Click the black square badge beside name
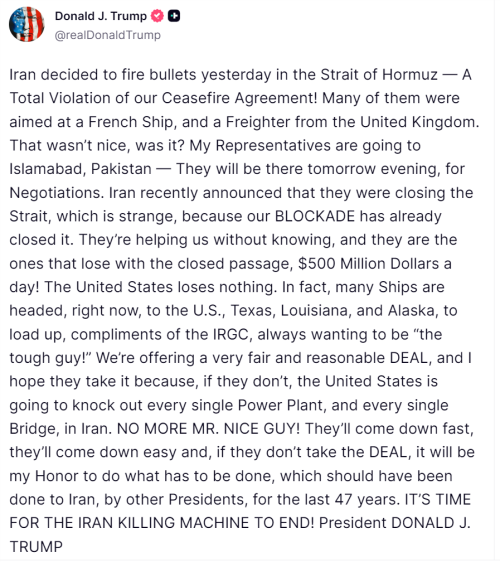500x562 pixels. pyautogui.click(x=174, y=16)
